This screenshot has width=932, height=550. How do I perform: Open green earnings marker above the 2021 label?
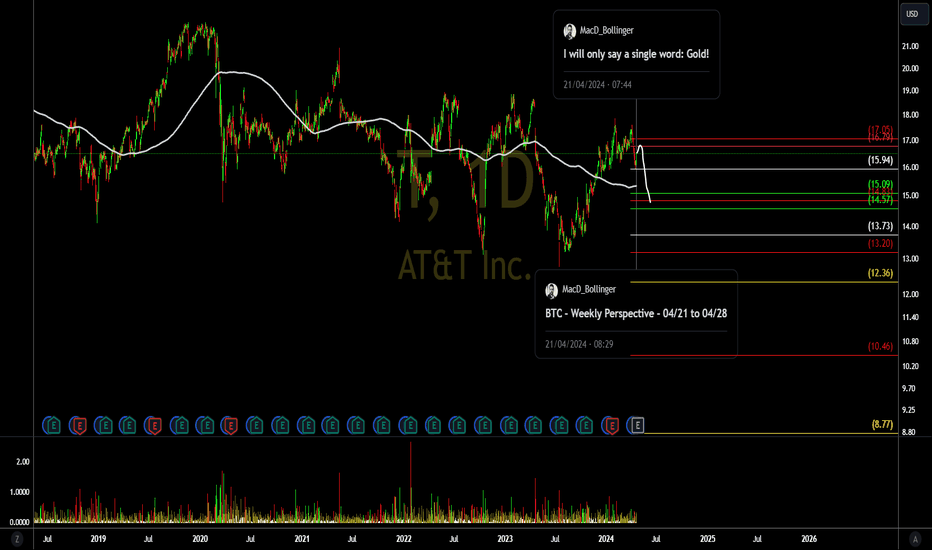(306, 425)
